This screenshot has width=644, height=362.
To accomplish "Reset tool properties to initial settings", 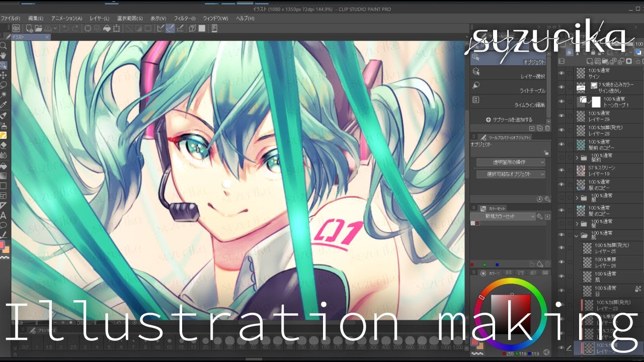I will (540, 199).
